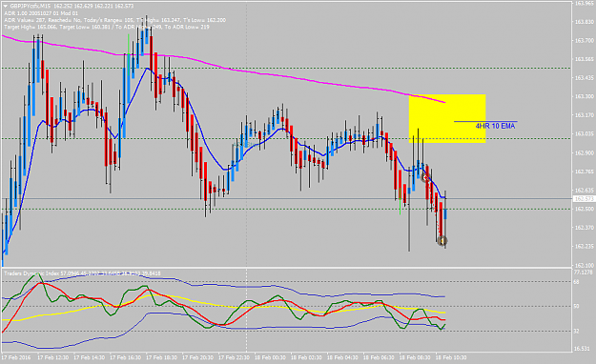Click the 163.435 price axis value

pos(585,78)
